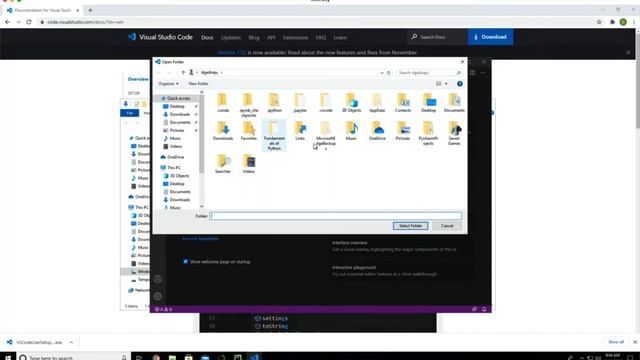This screenshot has width=640, height=360.
Task: Select the Fundamentals of Python folder
Action: pyautogui.click(x=274, y=136)
